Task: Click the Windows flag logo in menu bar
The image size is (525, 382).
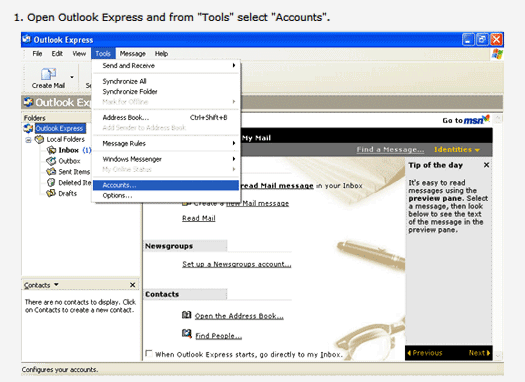Action: [x=497, y=54]
